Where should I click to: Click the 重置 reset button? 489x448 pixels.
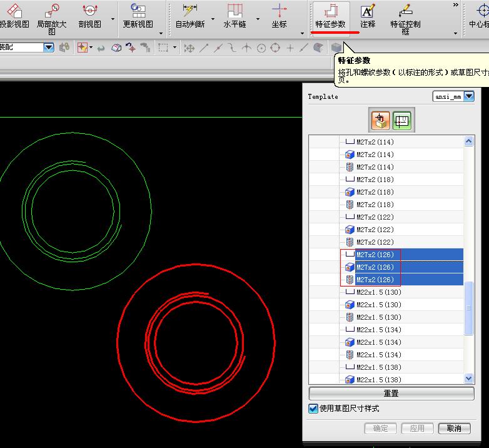391,393
